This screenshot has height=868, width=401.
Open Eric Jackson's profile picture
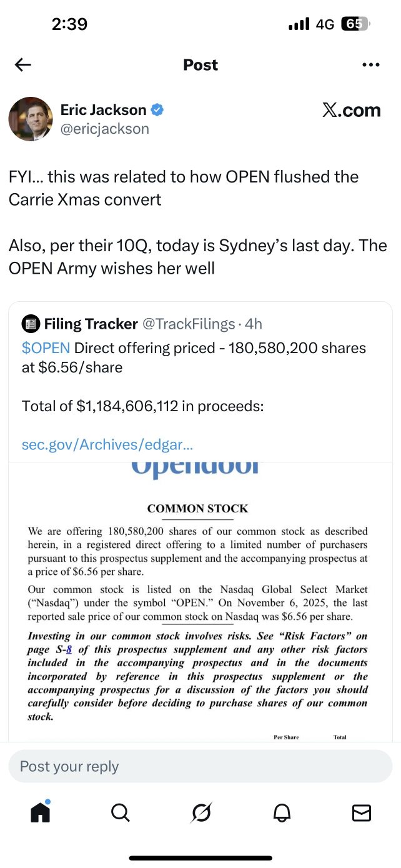30,119
